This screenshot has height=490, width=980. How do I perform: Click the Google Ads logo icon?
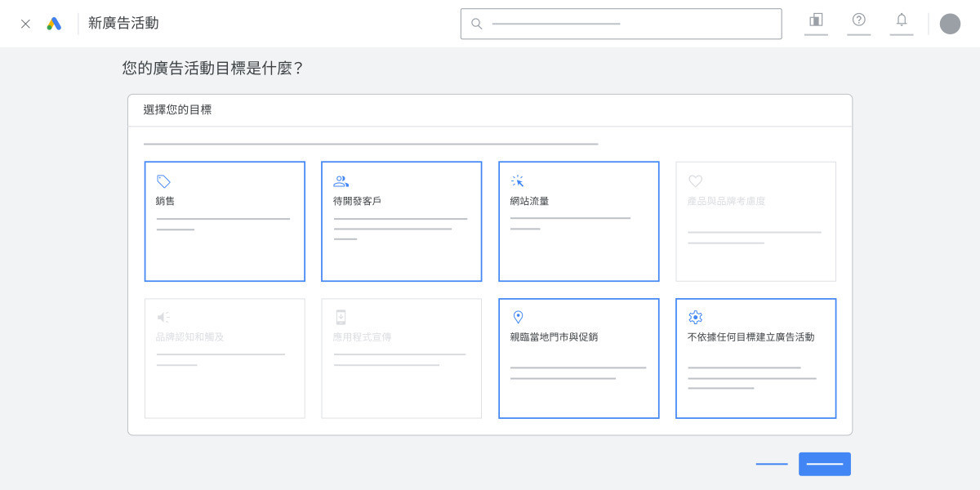pos(54,24)
